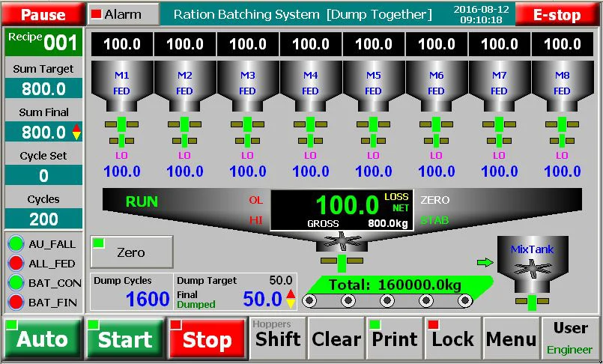
Task: Select the M5 feed hopper
Action: (x=373, y=84)
